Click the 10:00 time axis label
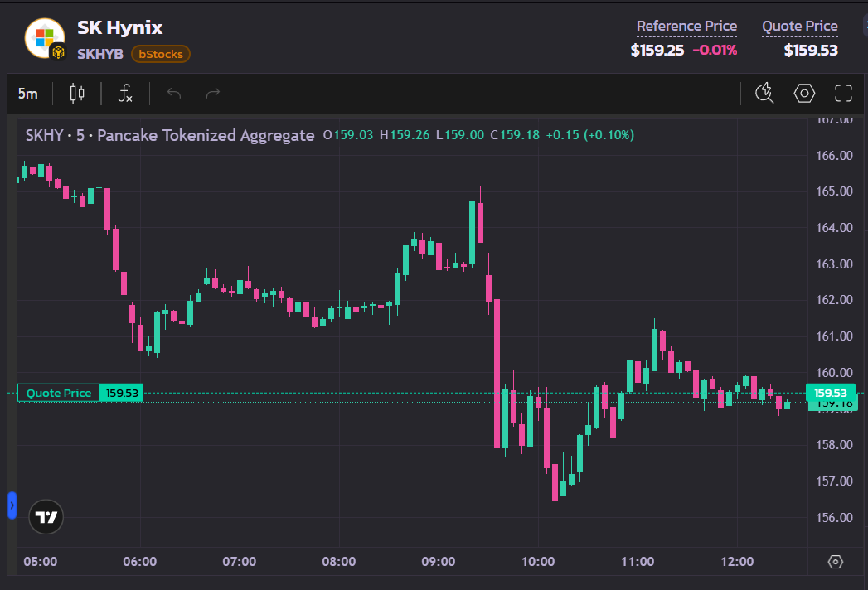 (537, 562)
